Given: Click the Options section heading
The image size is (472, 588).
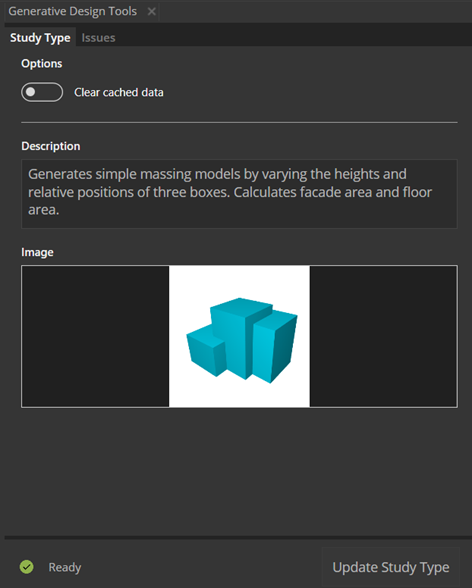Looking at the screenshot, I should pyautogui.click(x=42, y=63).
